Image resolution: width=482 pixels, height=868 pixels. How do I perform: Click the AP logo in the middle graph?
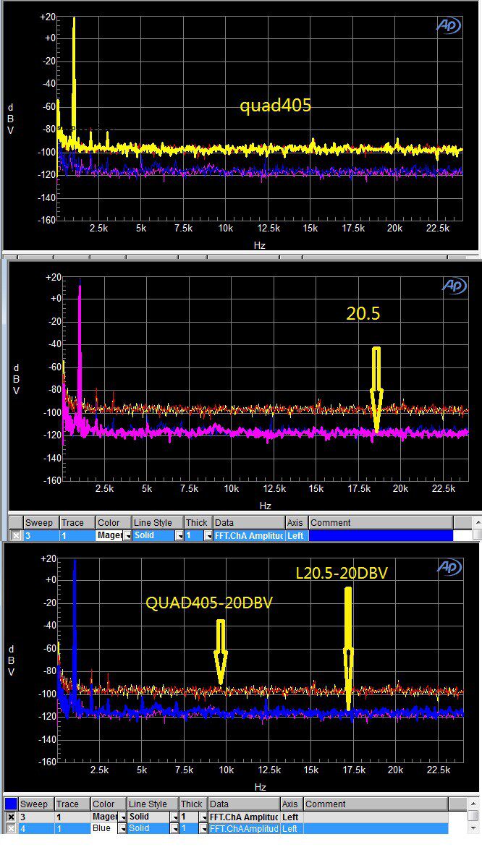[x=454, y=286]
